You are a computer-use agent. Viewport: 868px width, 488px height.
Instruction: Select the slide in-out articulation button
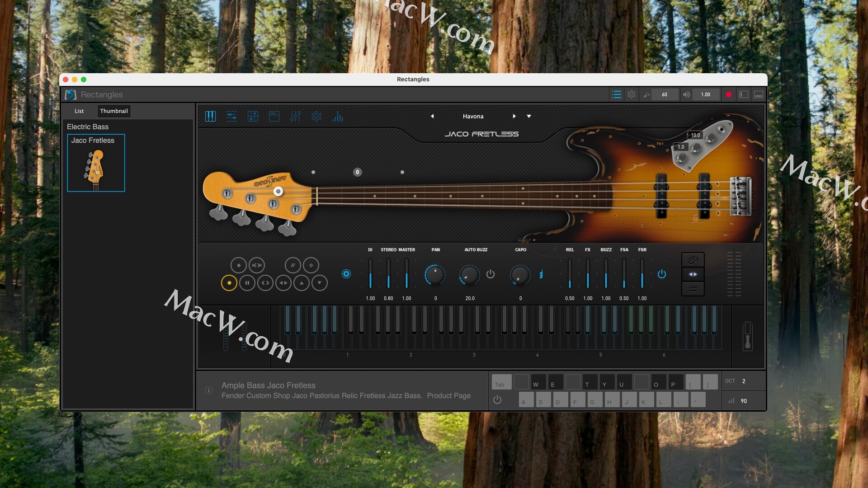(257, 265)
